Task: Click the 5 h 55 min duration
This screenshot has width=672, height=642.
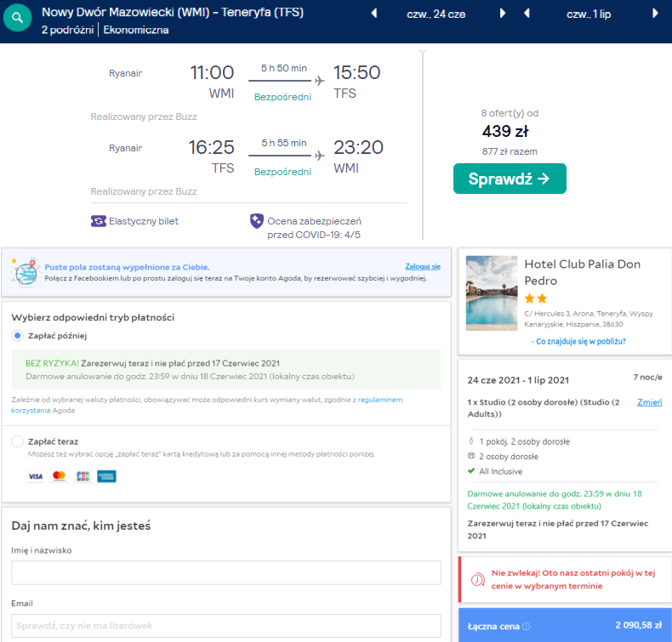Action: 284,143
